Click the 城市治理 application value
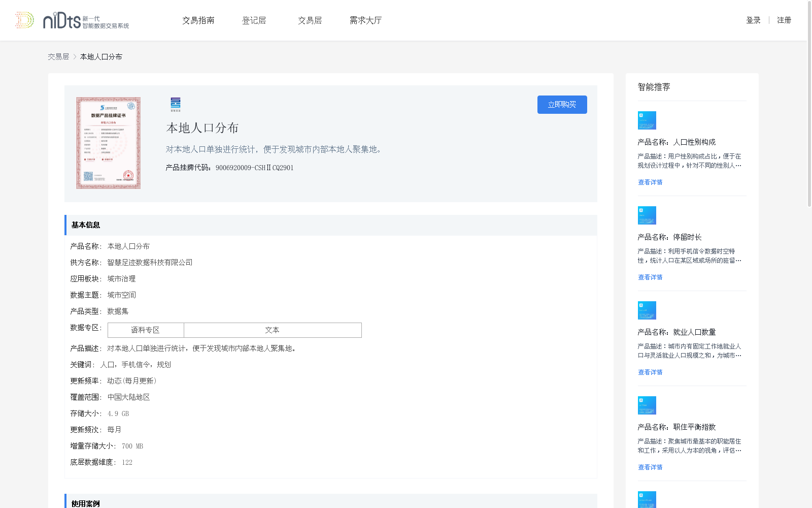 pos(121,279)
